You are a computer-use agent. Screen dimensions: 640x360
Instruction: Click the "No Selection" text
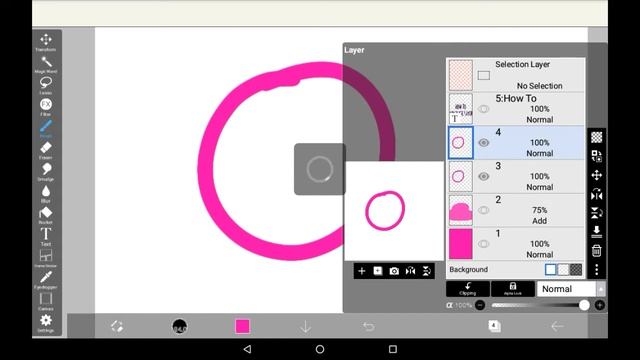[540, 86]
